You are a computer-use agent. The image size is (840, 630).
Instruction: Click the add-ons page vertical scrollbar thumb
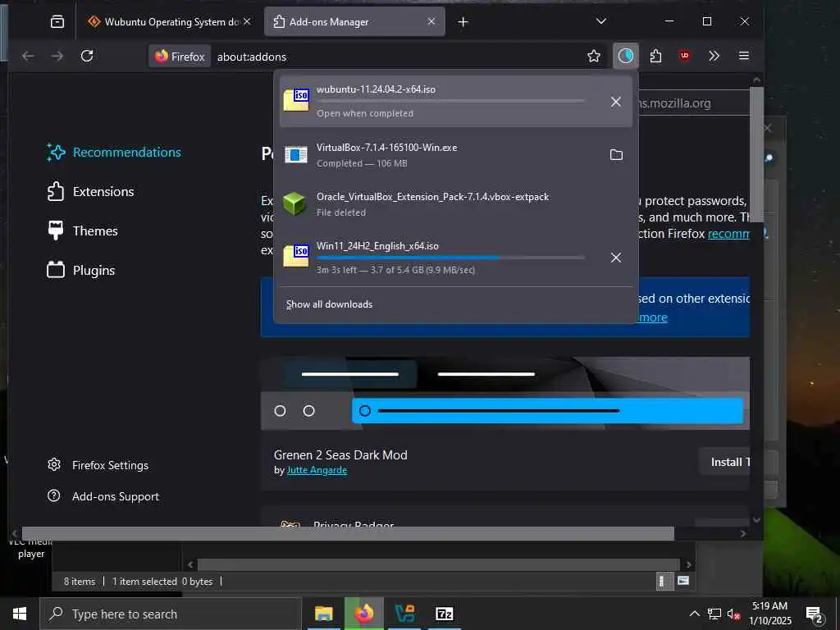click(x=756, y=155)
